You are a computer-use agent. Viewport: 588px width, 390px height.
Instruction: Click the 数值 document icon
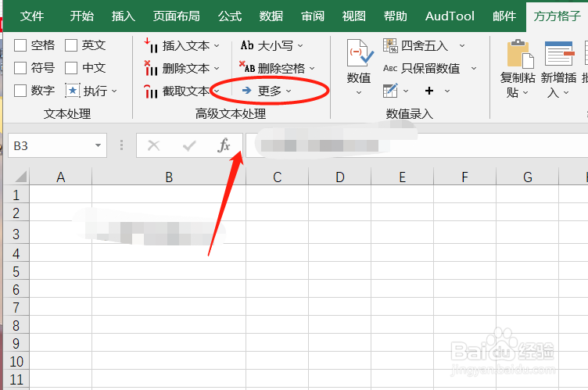(360, 53)
